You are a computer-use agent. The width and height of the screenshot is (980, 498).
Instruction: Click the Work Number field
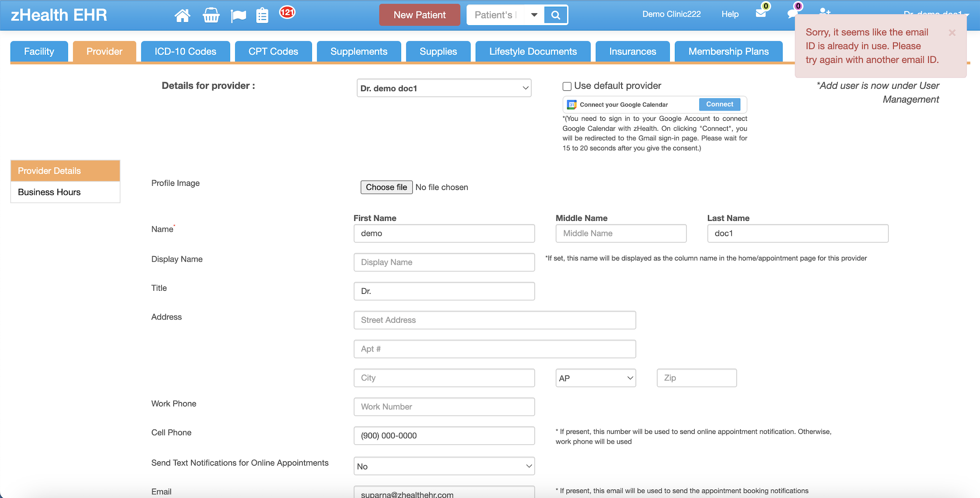pos(444,407)
